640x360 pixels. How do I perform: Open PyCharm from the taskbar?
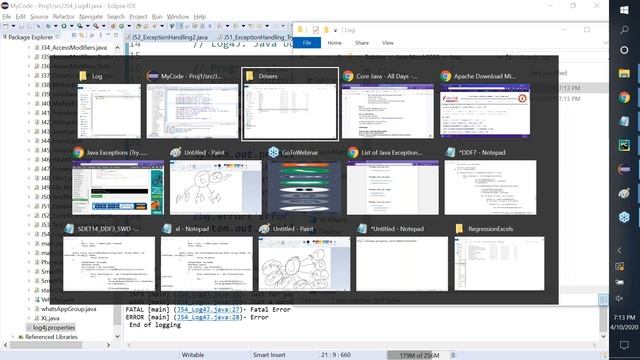point(624,145)
